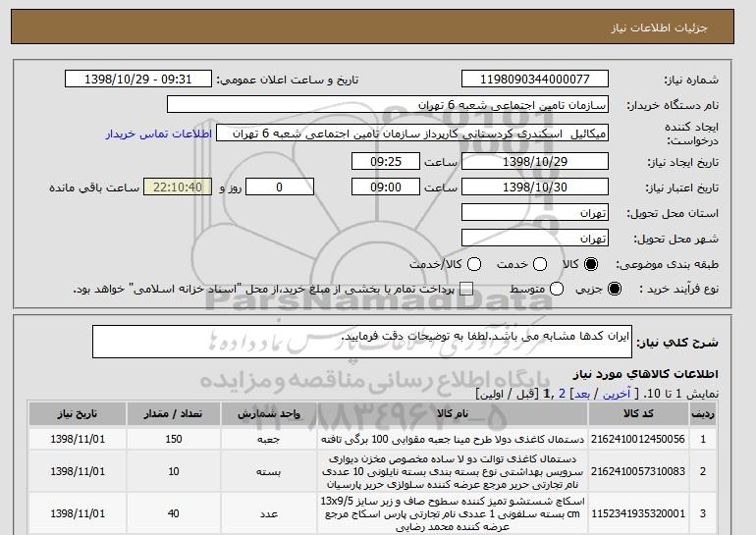Click the validity date field 1398/10/30
This screenshot has height=535, width=756.
535,187
